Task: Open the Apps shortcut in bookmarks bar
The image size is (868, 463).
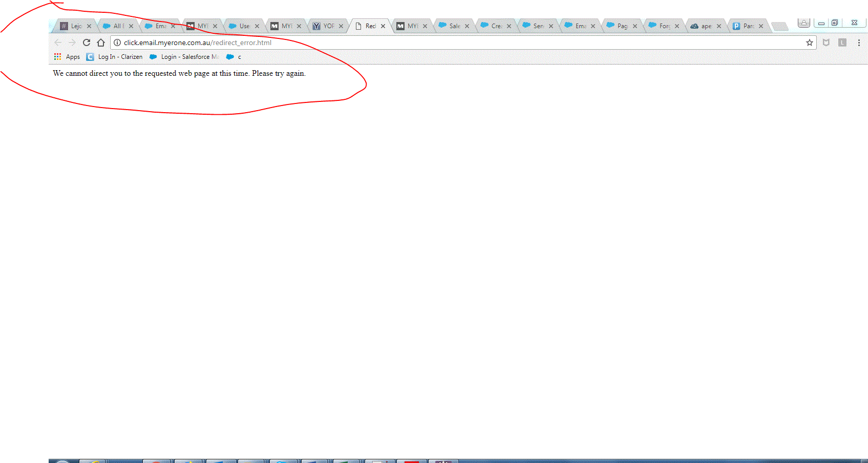Action: coord(67,57)
